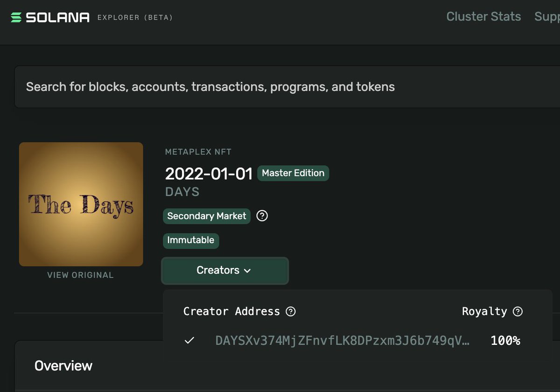
Task: Click the Master Edition badge
Action: (x=293, y=173)
